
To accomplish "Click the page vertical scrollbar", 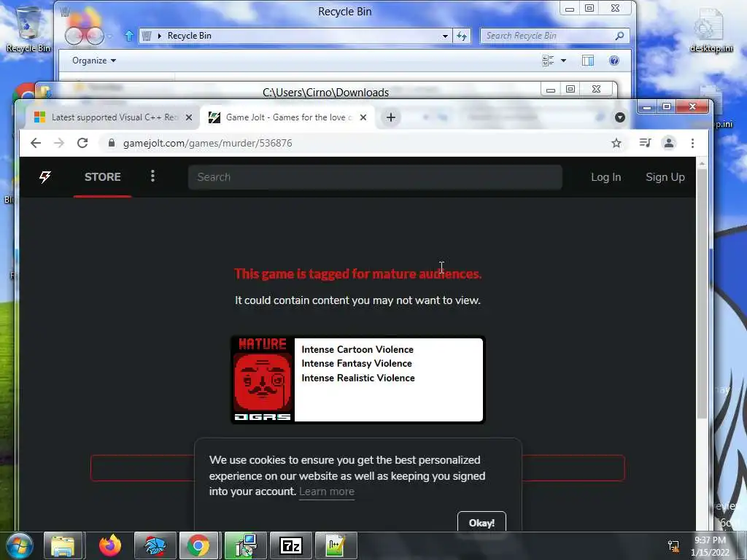I will [702, 293].
